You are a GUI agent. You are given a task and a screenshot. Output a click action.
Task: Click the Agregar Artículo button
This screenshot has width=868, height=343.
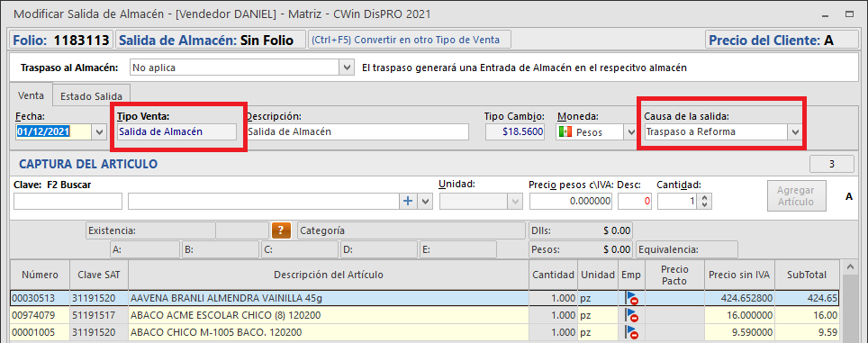point(796,196)
